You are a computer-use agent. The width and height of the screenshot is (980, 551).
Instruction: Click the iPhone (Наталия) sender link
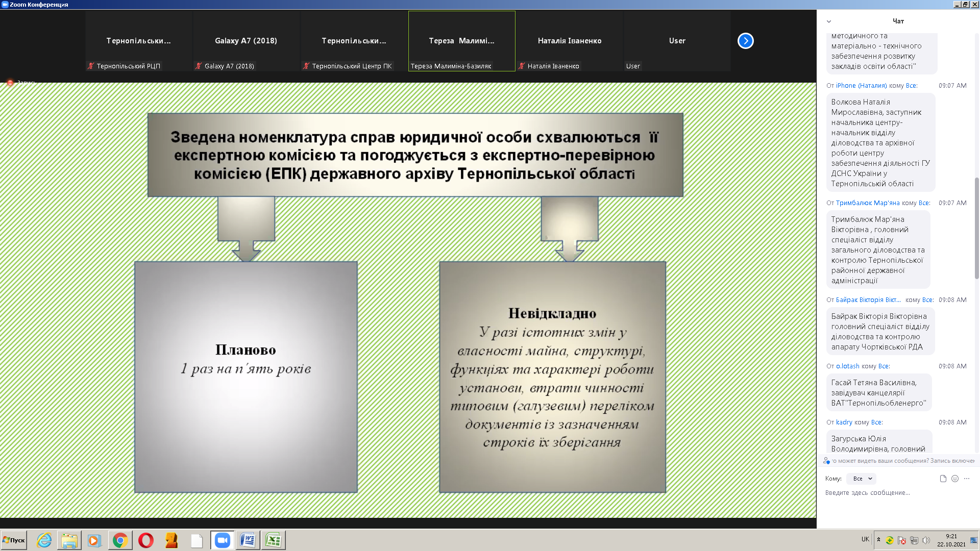[x=861, y=86]
